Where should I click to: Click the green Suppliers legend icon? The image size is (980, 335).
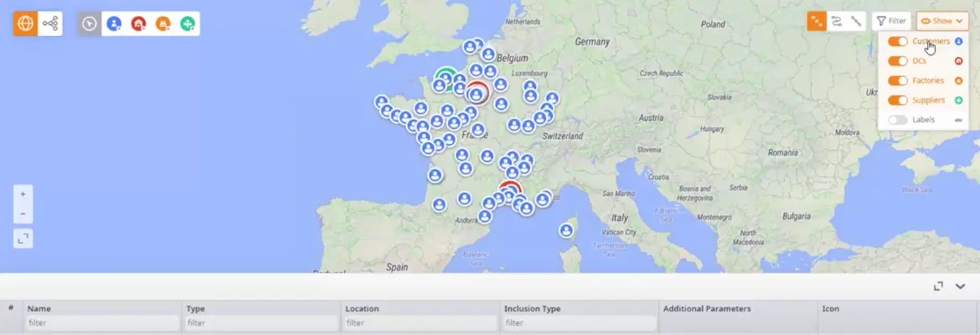coord(959,100)
